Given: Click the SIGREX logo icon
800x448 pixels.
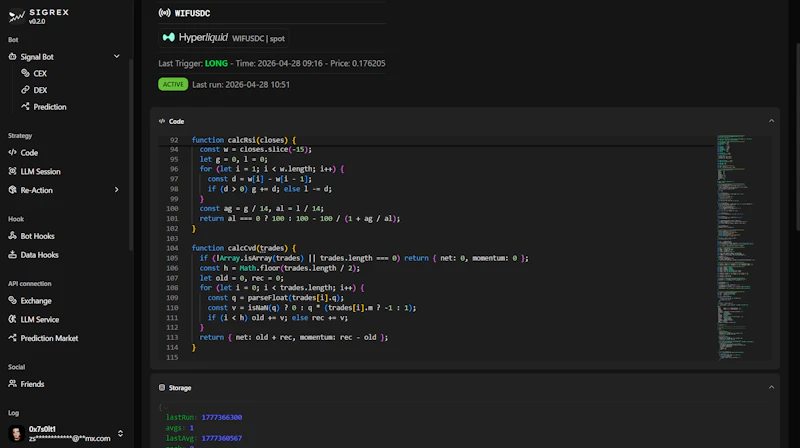Looking at the screenshot, I should click(x=16, y=16).
